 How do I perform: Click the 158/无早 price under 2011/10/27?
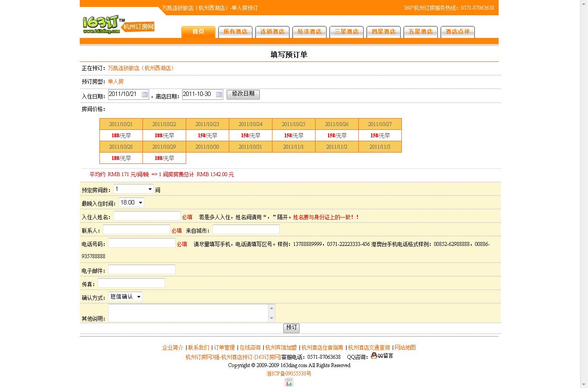pyautogui.click(x=380, y=136)
